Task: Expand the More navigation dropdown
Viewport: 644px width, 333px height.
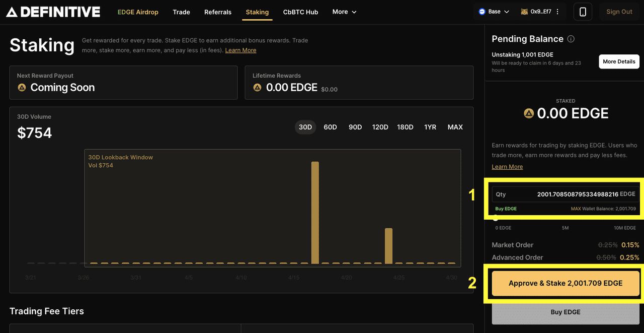Action: tap(345, 12)
